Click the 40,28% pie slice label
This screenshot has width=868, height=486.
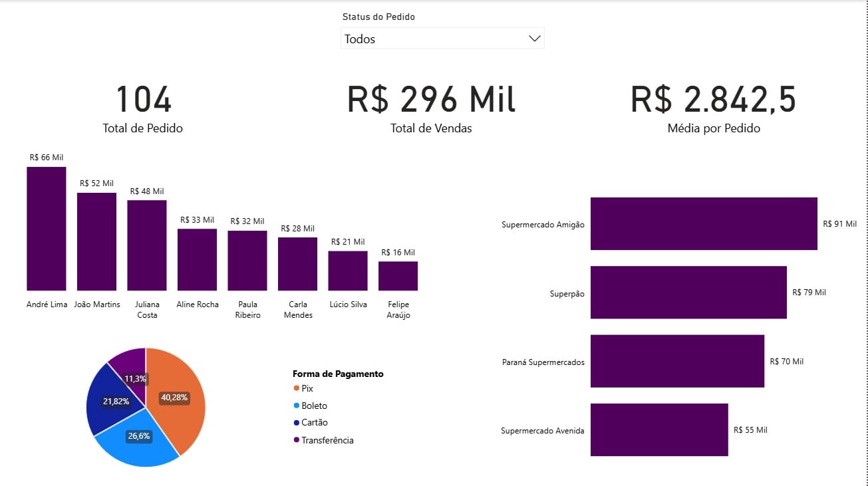174,398
